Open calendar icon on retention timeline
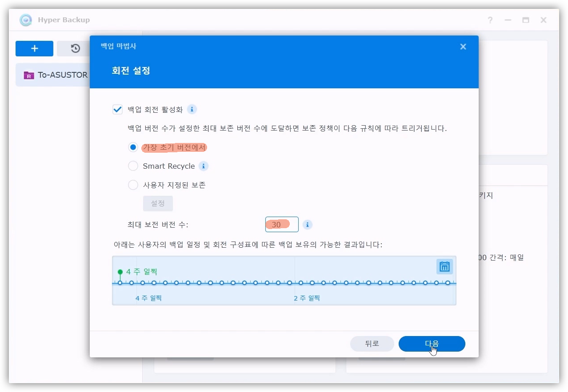The height and width of the screenshot is (392, 568). click(444, 267)
